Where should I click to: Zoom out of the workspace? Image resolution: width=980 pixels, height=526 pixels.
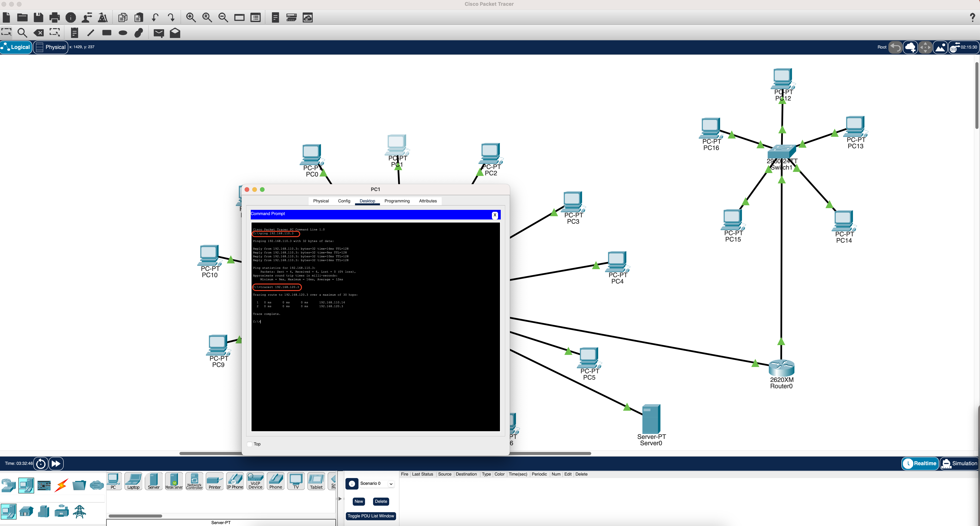click(x=223, y=17)
